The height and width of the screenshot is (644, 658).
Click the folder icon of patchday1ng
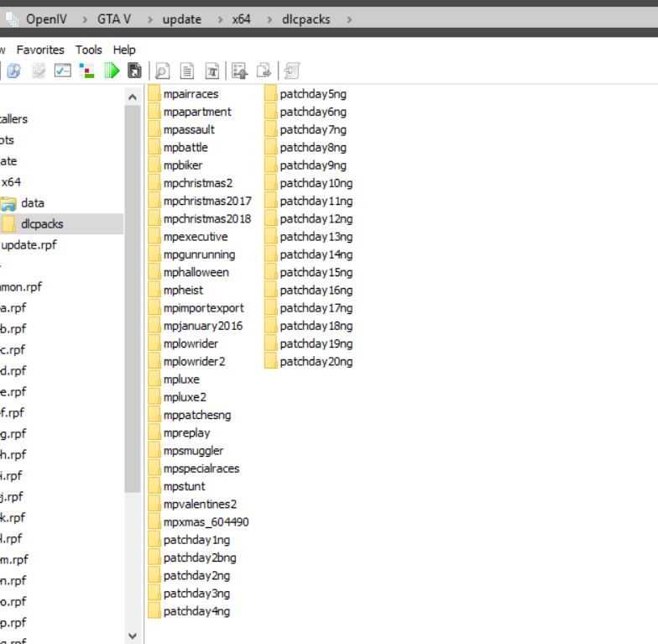pyautogui.click(x=154, y=540)
